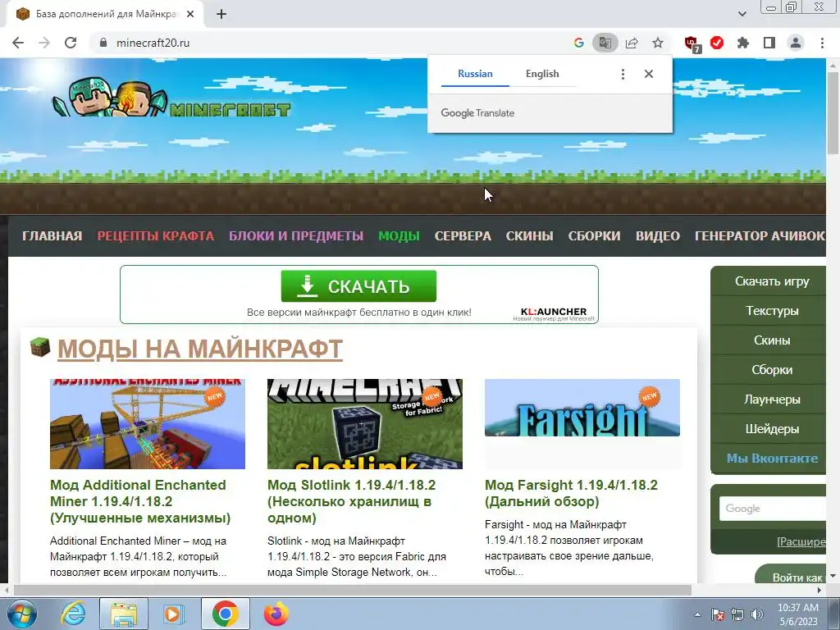This screenshot has width=840, height=630.
Task: Open СБОРКИ menu item
Action: point(594,236)
